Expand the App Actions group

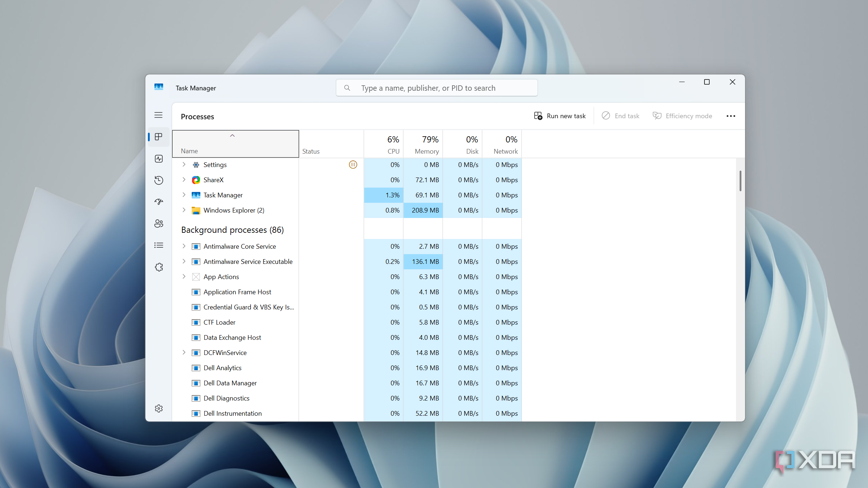pos(184,277)
